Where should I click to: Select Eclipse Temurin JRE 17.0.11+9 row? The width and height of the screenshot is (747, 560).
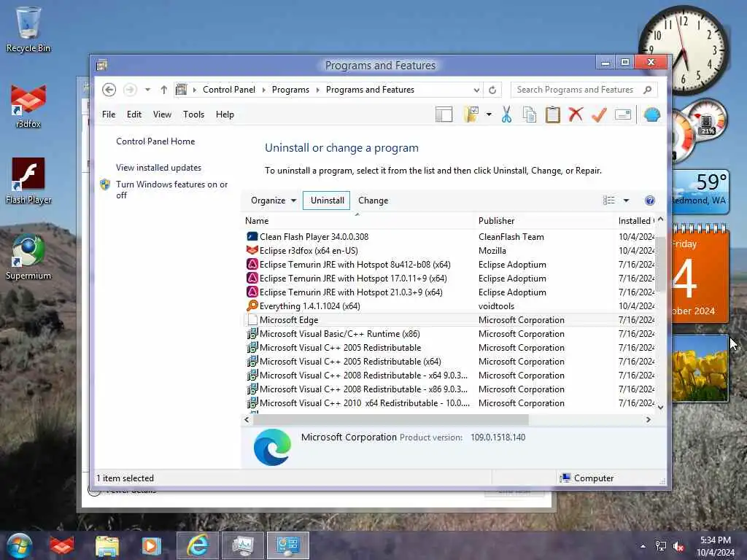[x=449, y=278]
